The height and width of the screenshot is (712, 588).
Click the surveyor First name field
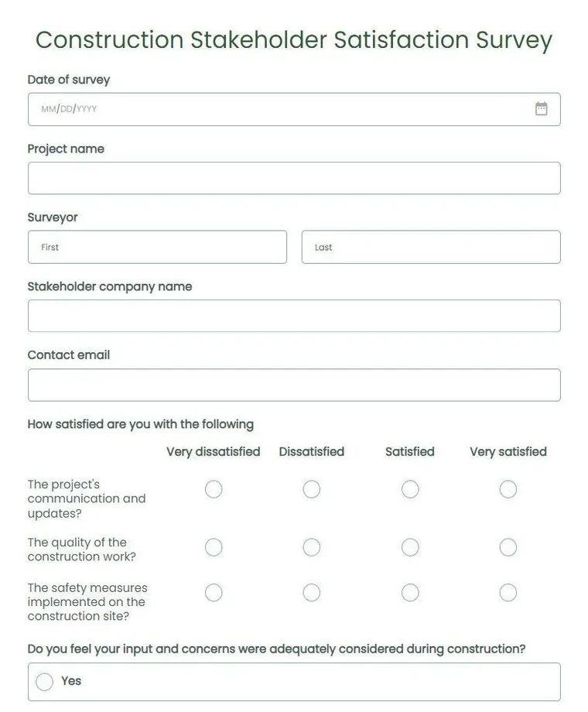coord(158,247)
